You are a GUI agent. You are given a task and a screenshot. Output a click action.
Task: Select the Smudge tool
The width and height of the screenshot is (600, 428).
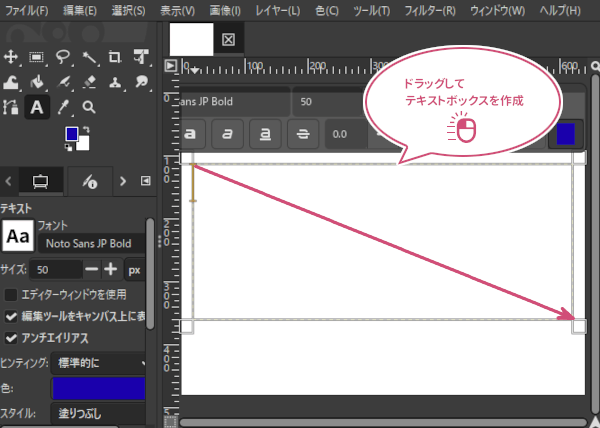[141, 82]
